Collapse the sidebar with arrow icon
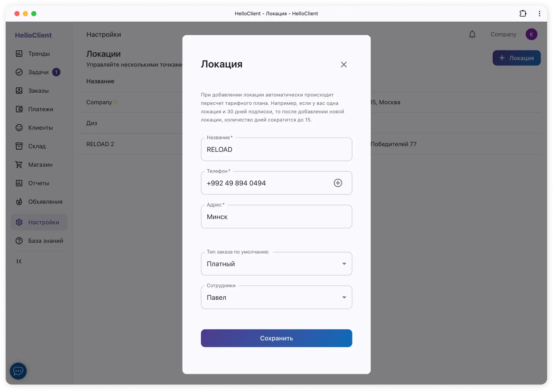Image resolution: width=554 pixels, height=392 pixels. 19,261
